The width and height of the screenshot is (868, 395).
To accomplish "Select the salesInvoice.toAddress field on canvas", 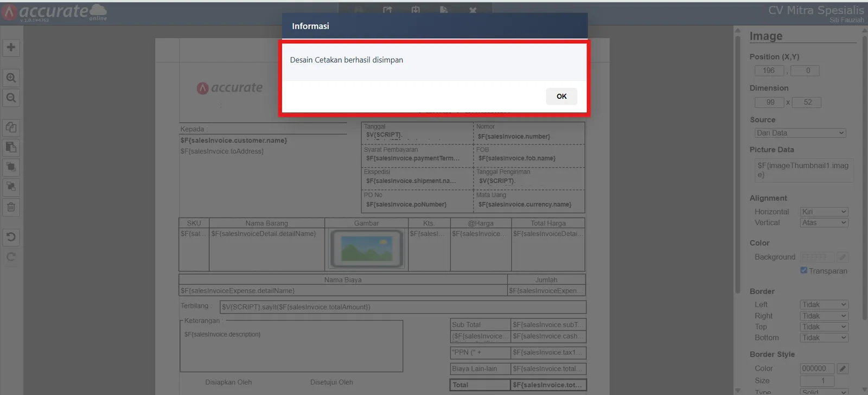I will 222,151.
